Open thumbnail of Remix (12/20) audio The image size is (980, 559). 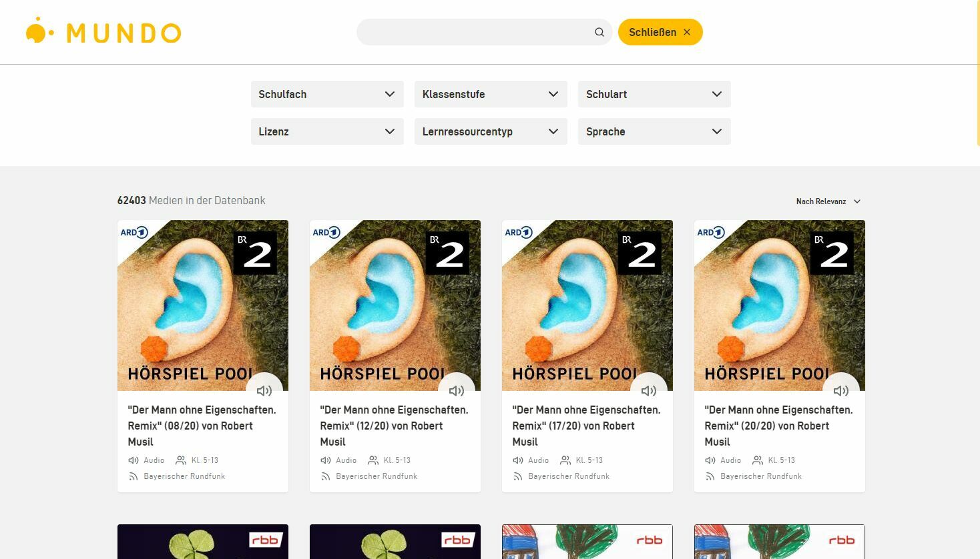395,306
